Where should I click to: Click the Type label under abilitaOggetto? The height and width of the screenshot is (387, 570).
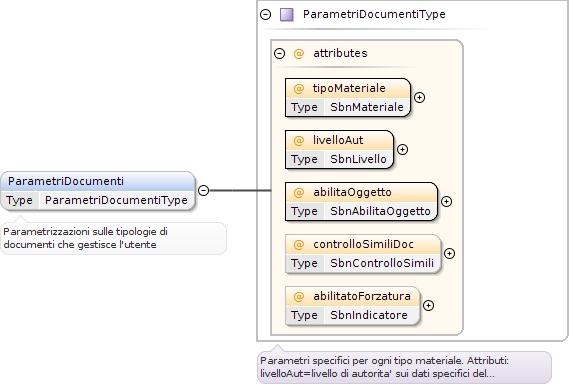click(x=304, y=211)
